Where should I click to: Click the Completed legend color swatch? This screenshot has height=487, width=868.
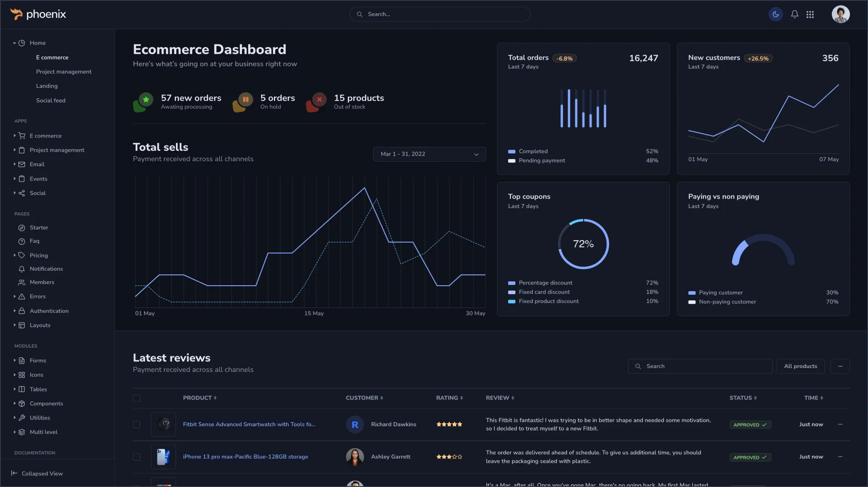coord(512,152)
